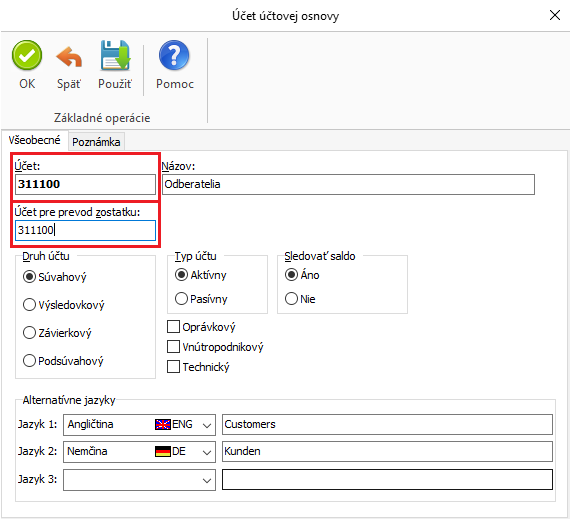Focus the Customers translation text field
Image resolution: width=571 pixels, height=520 pixels.
[x=387, y=425]
